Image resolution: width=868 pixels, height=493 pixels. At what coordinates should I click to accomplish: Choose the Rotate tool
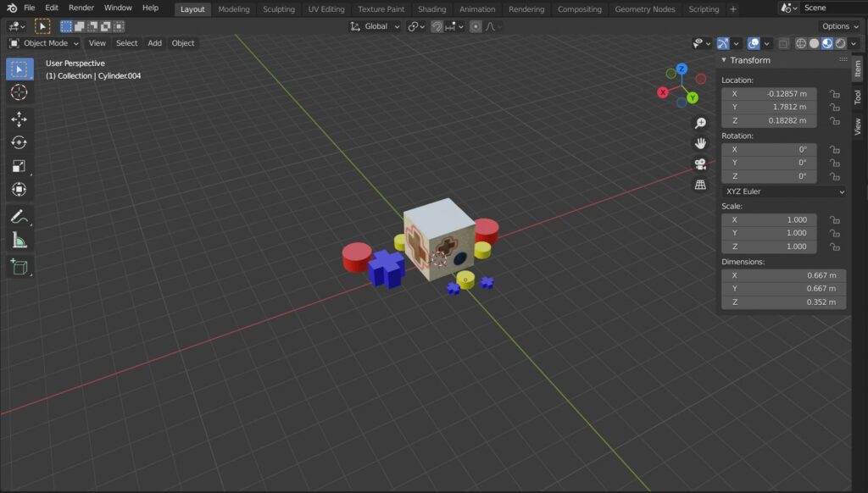point(19,142)
